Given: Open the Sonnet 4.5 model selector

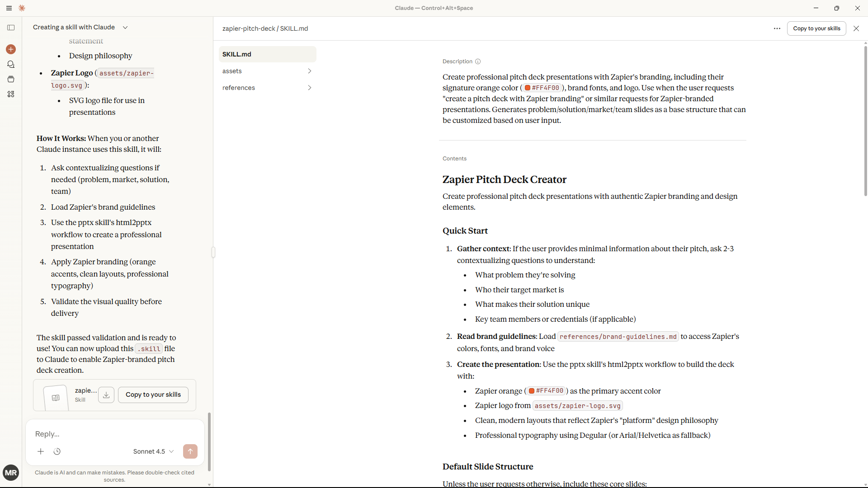Looking at the screenshot, I should click(153, 451).
